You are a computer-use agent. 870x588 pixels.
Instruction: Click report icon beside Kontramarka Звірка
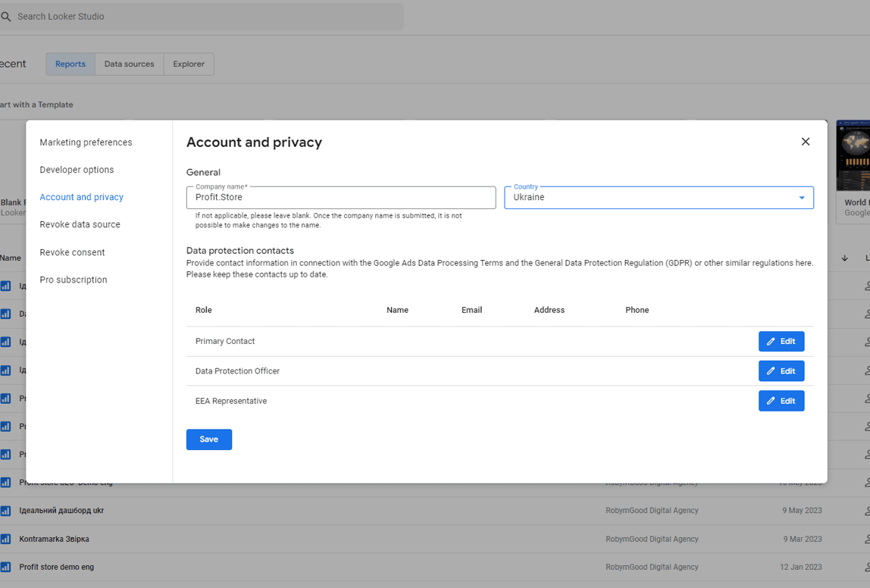click(x=5, y=539)
